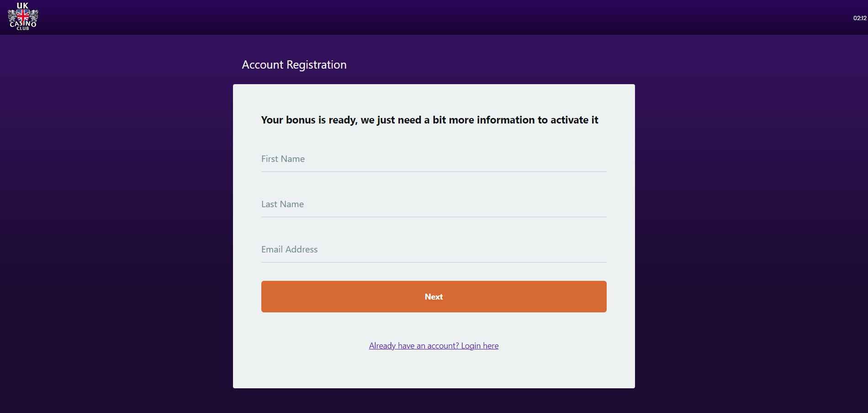The width and height of the screenshot is (868, 413).
Task: Click the empty dark purple header bar
Action: pyautogui.click(x=434, y=17)
